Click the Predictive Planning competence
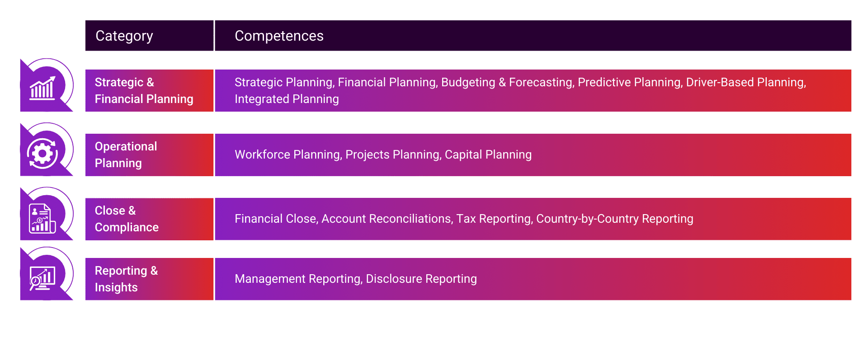The image size is (868, 337). [629, 82]
